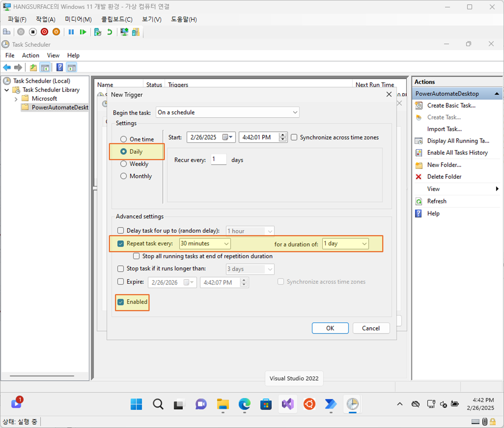The height and width of the screenshot is (428, 504).
Task: Open the Begin the task dropdown
Action: (x=228, y=112)
